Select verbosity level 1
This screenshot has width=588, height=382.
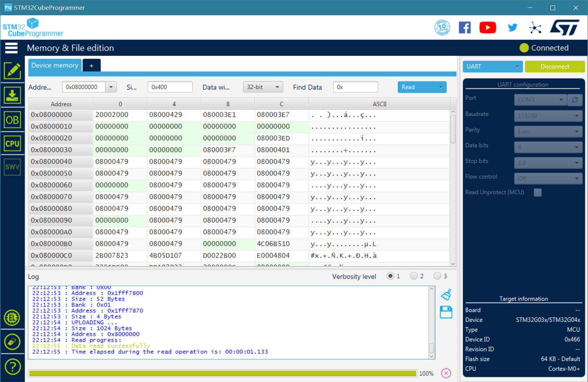point(390,276)
